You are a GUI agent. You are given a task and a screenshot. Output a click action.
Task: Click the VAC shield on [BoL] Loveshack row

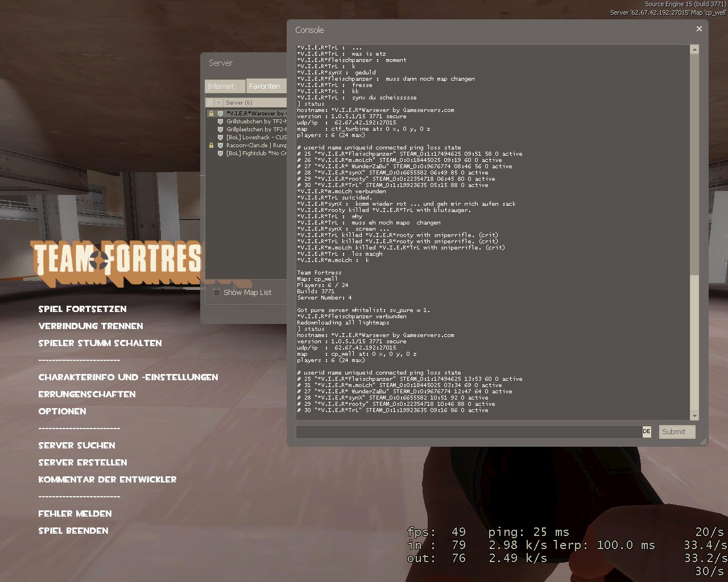pyautogui.click(x=220, y=137)
